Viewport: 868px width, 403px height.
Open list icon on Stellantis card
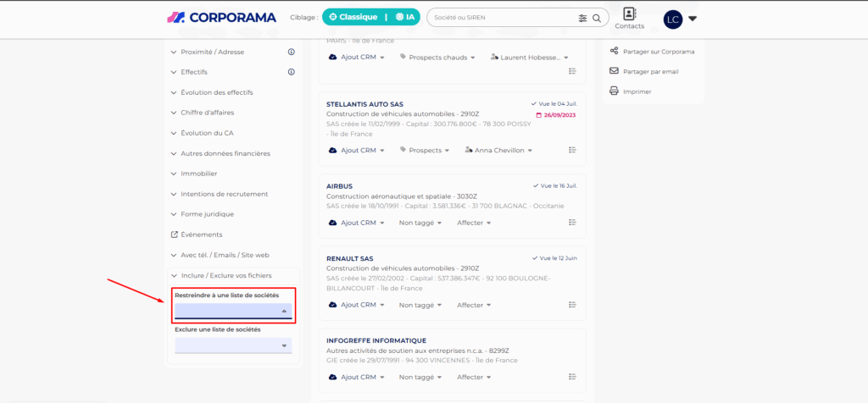coord(572,152)
